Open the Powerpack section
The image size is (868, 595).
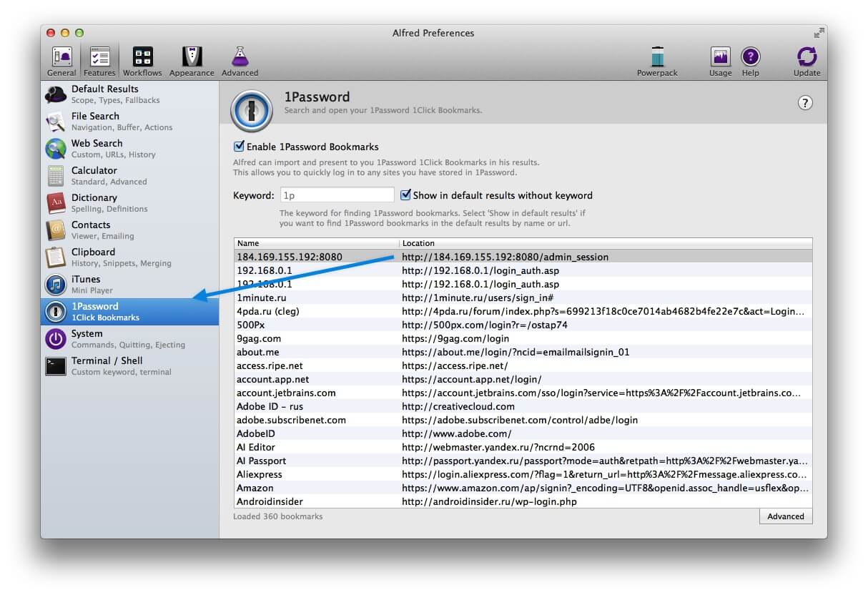pyautogui.click(x=657, y=62)
